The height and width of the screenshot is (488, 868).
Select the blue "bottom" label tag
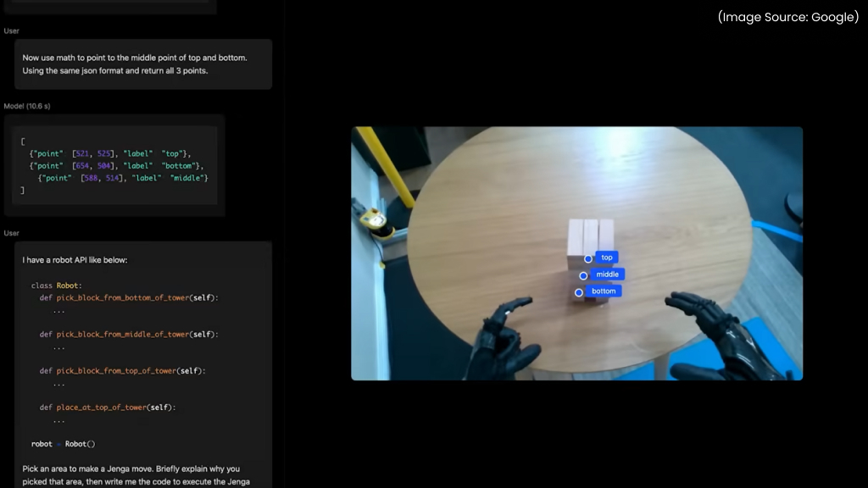point(604,291)
